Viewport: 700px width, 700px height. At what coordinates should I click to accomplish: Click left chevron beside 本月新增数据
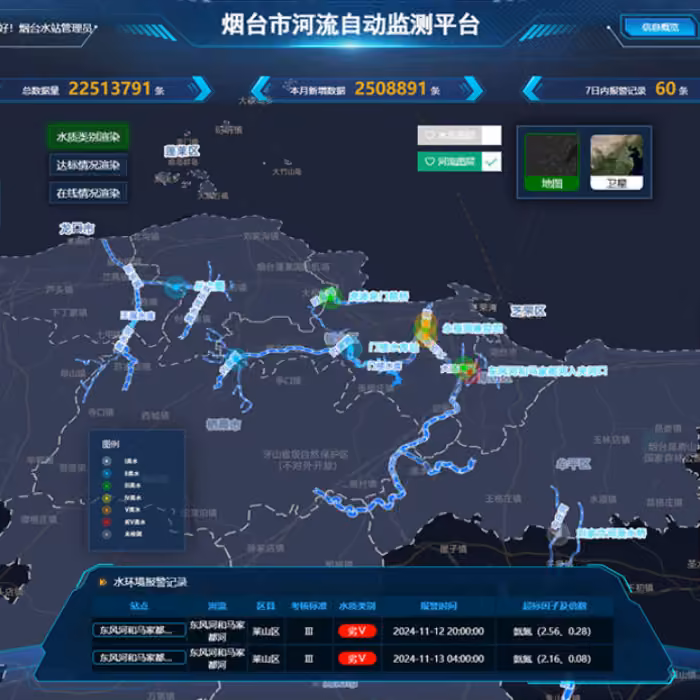pyautogui.click(x=261, y=88)
